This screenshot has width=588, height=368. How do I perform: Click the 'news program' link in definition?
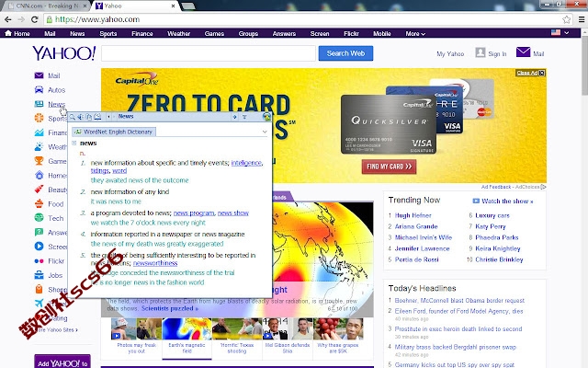(194, 213)
